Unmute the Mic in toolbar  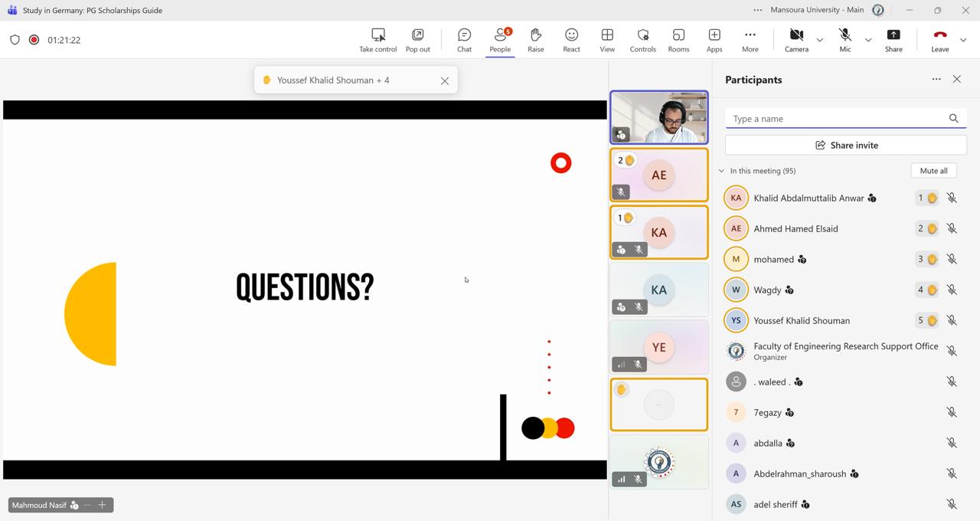click(844, 40)
